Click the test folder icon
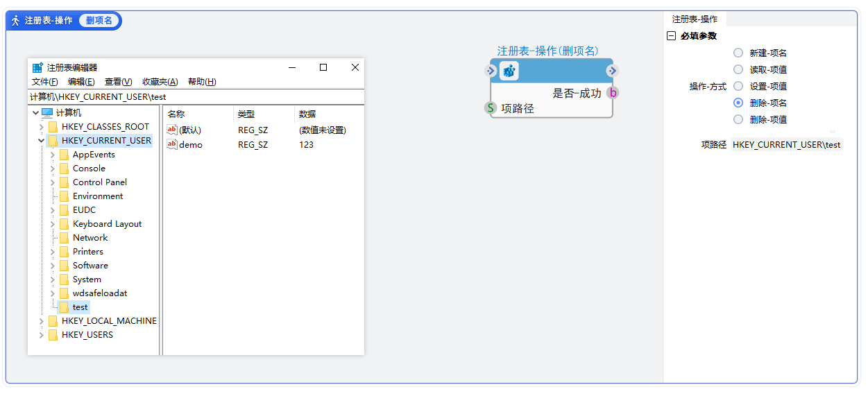This screenshot has width=868, height=396. pos(64,307)
